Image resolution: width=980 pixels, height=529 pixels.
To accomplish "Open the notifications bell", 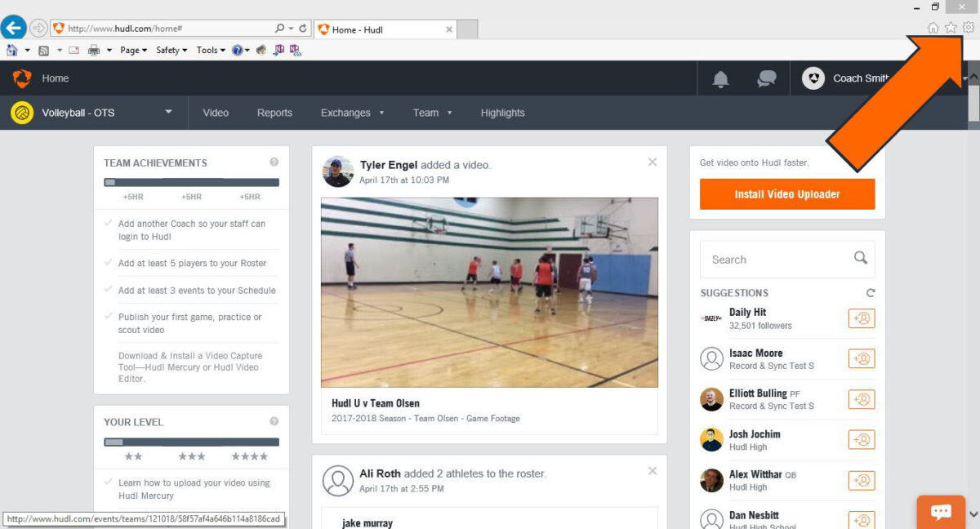I will (720, 79).
